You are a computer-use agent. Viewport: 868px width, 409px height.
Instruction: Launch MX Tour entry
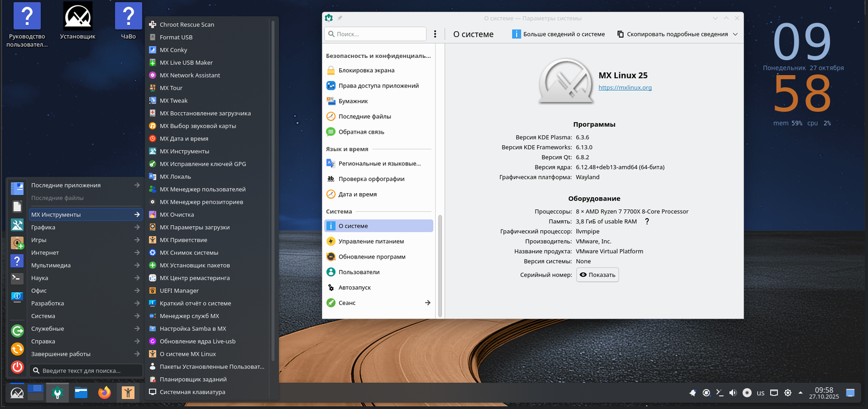click(208, 88)
